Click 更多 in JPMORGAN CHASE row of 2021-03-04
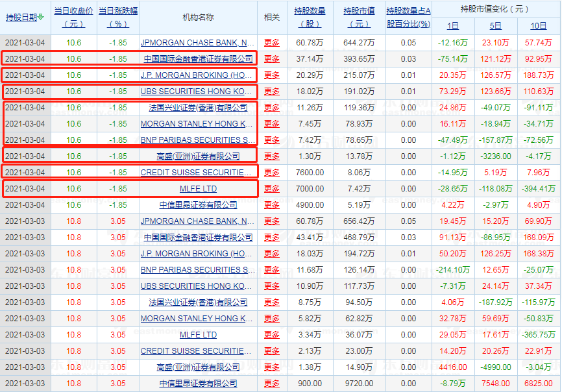The width and height of the screenshot is (562, 392). pos(272,43)
